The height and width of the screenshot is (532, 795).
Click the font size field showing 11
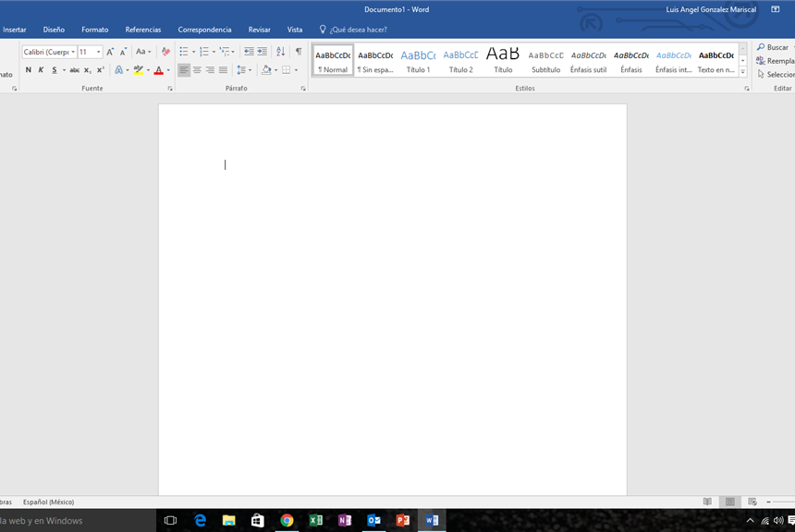tap(86, 52)
